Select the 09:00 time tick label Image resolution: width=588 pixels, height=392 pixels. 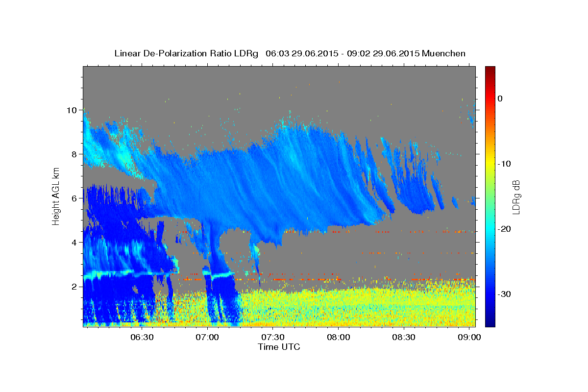pyautogui.click(x=469, y=338)
